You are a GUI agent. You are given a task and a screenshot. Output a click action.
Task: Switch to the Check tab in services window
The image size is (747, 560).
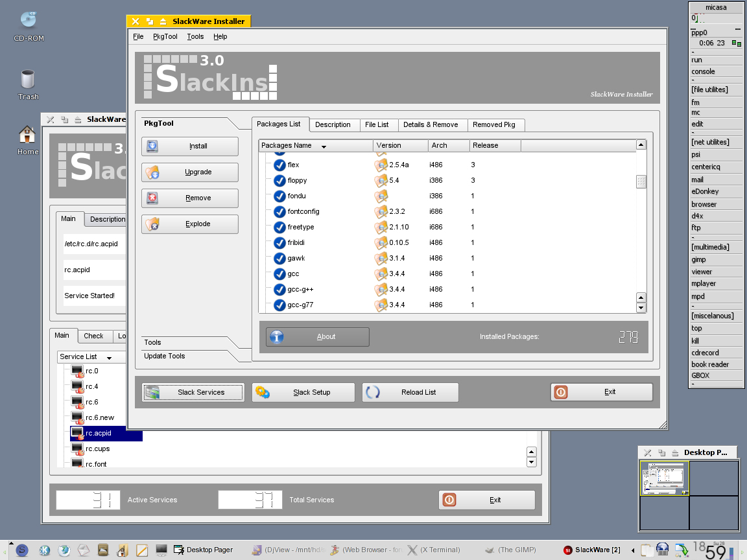[93, 336]
